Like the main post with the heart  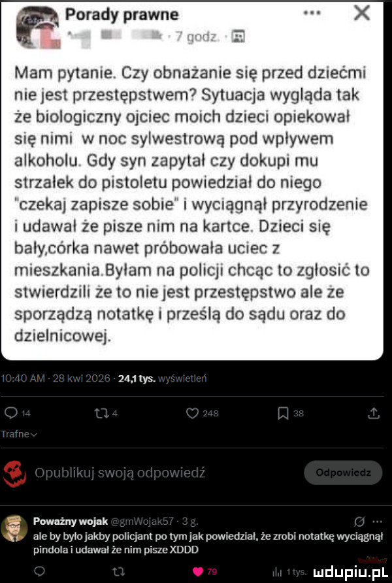[193, 413]
